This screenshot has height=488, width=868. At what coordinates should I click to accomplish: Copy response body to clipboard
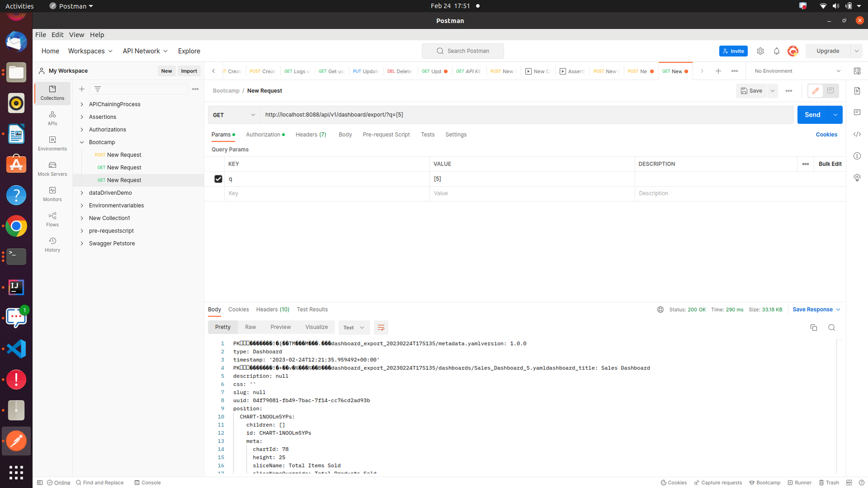[814, 328]
